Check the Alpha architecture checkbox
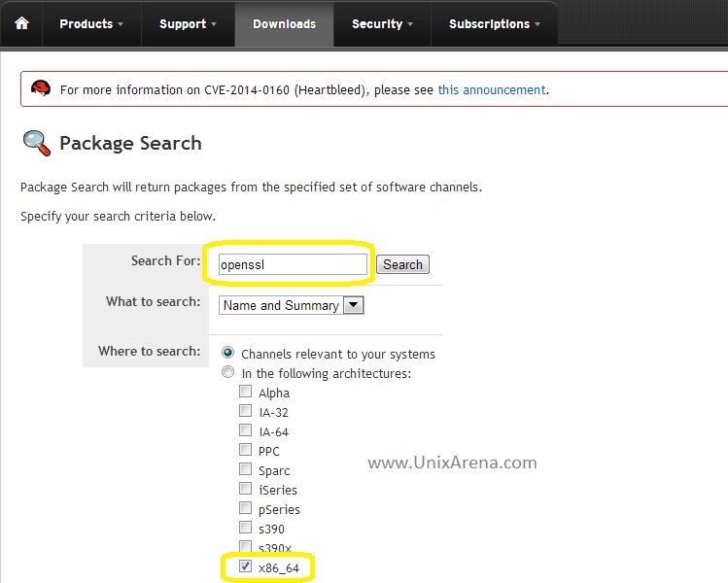Viewport: 728px width, 583px height. point(245,392)
